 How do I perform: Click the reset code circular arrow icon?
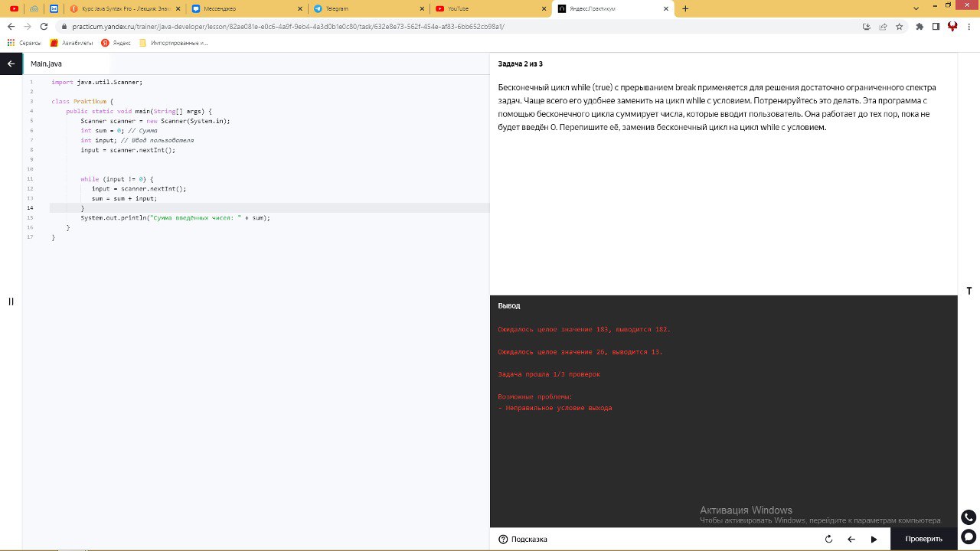(828, 540)
